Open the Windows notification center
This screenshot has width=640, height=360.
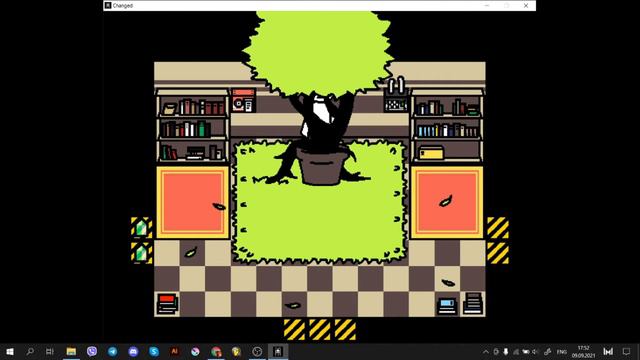click(627, 351)
